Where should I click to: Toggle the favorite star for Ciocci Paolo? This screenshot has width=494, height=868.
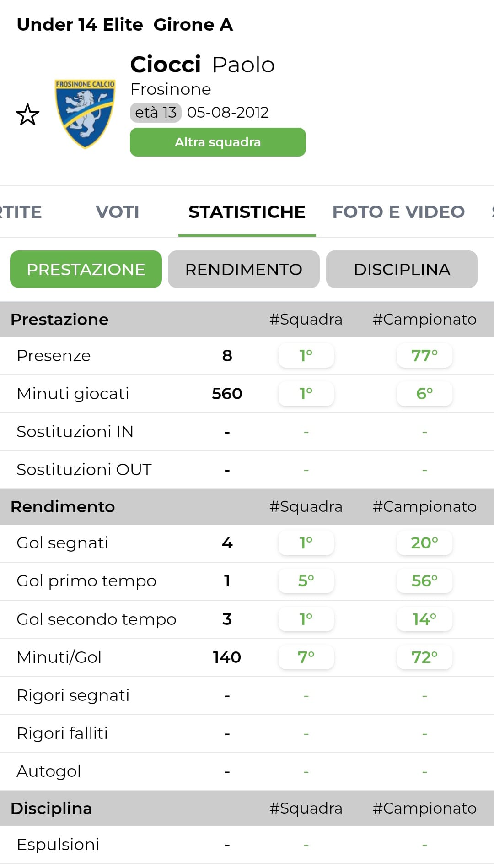(x=27, y=114)
